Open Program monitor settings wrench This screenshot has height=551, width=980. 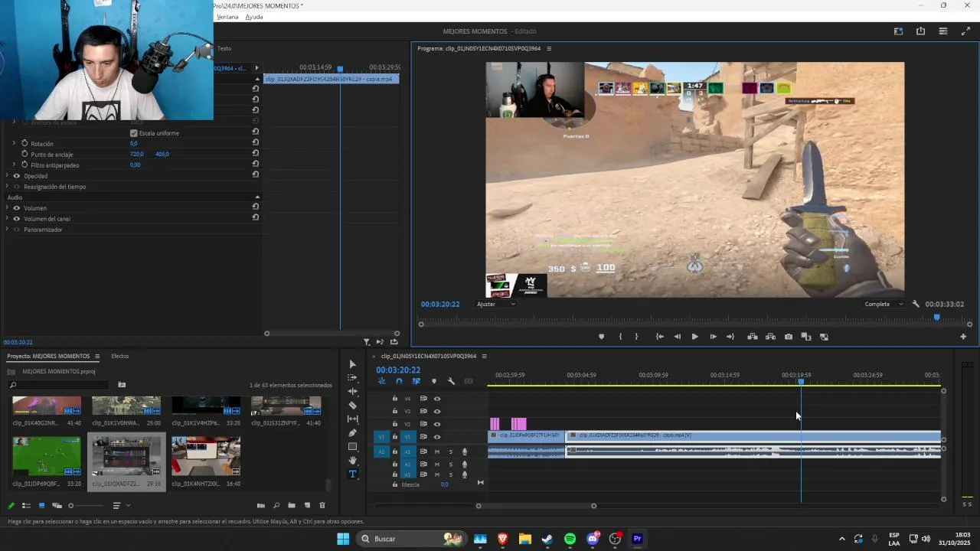click(916, 304)
